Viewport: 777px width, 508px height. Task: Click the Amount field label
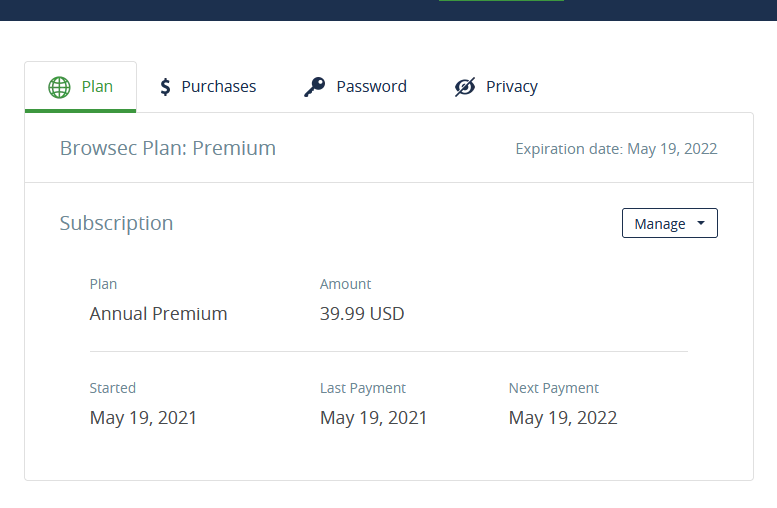(345, 284)
